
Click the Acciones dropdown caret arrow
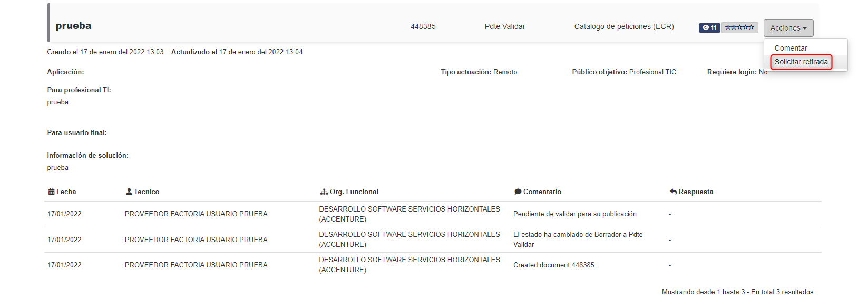[805, 28]
